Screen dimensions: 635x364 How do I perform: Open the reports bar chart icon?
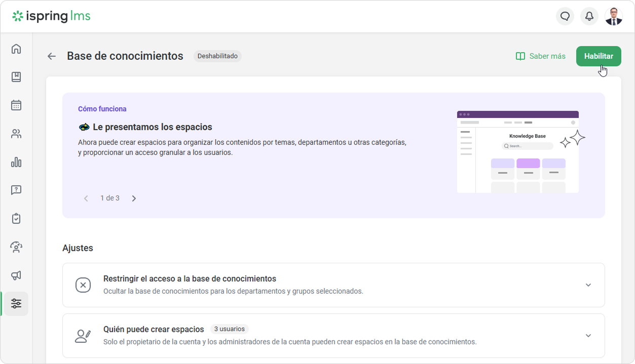tap(16, 162)
